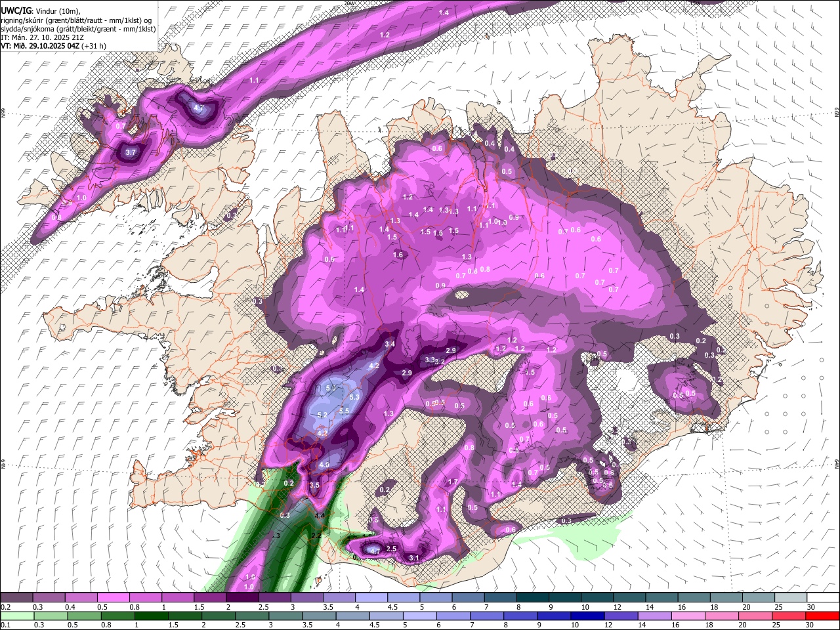Image resolution: width=840 pixels, height=630 pixels.
Task: Click the gray-green 3–3.5 rain legend swatch
Action: [x=285, y=616]
